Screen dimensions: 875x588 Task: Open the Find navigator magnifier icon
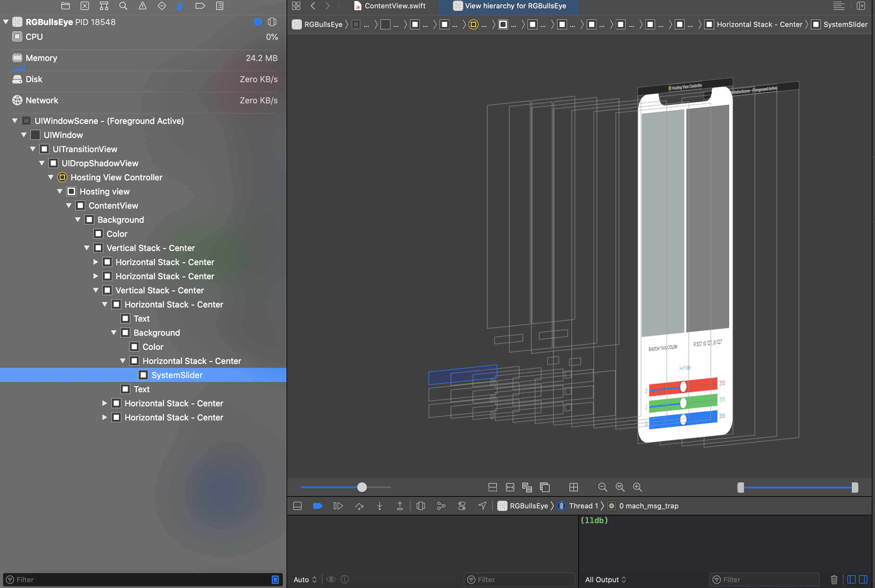point(123,6)
